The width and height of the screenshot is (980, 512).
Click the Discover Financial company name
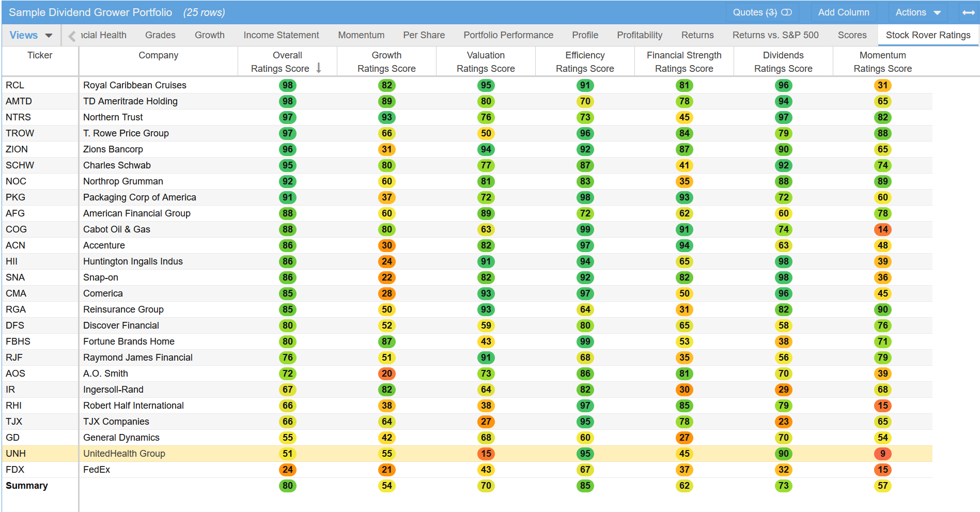121,325
